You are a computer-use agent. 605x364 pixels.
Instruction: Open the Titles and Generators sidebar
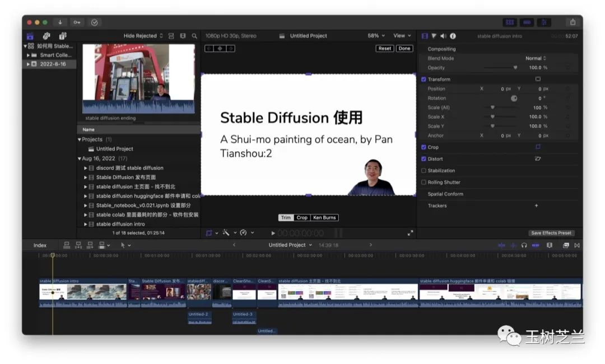point(63,36)
